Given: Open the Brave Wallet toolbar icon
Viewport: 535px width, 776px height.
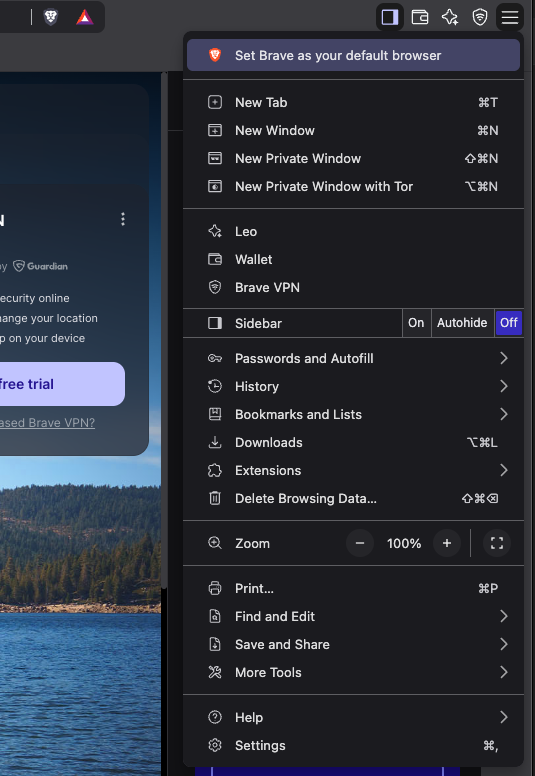Looking at the screenshot, I should click(420, 17).
